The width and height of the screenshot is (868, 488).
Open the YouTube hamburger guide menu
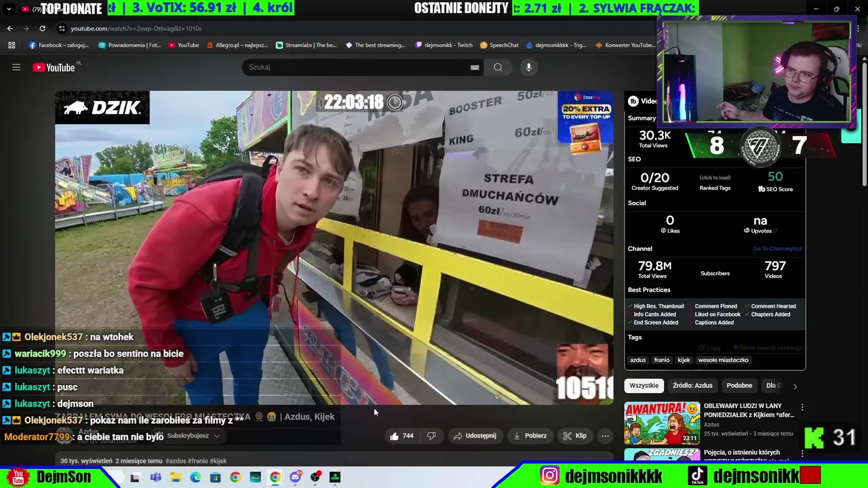(16, 67)
